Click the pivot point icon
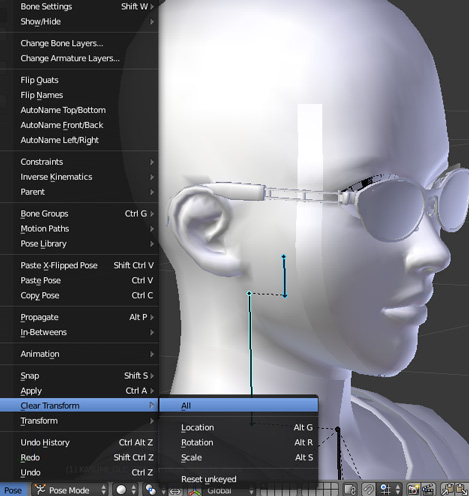 [x=151, y=490]
